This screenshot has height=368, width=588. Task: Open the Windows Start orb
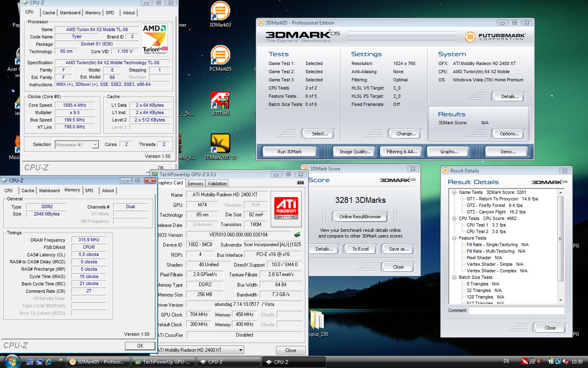pos(11,361)
